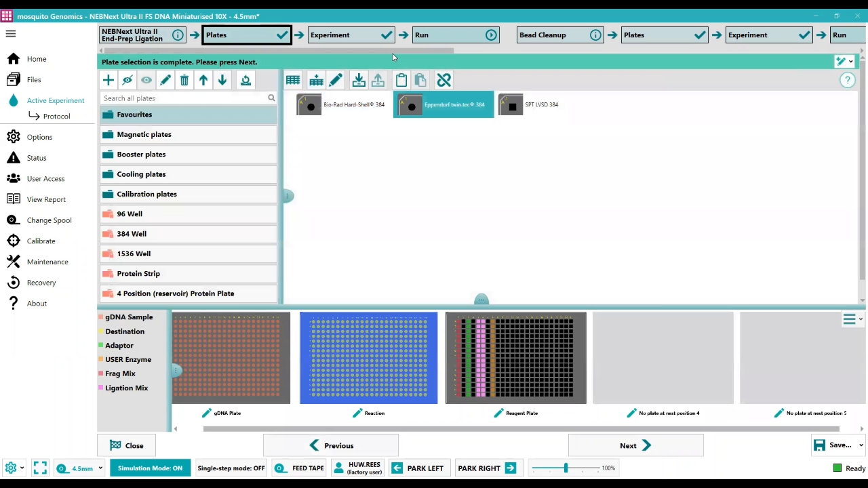
Task: Toggle Simulation Mode off
Action: (150, 468)
